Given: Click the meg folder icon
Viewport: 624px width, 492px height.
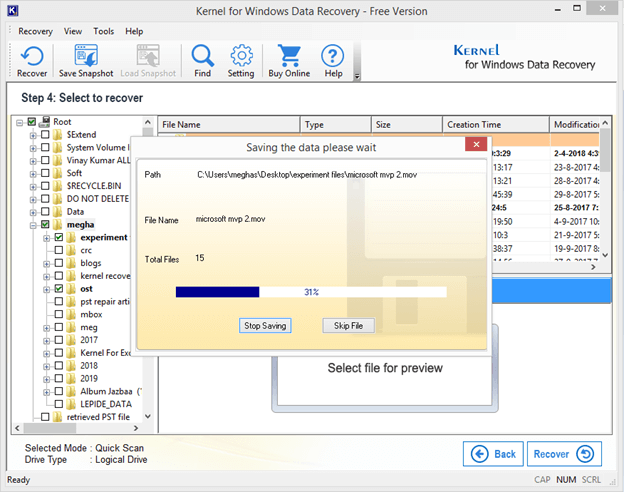Looking at the screenshot, I should point(72,327).
